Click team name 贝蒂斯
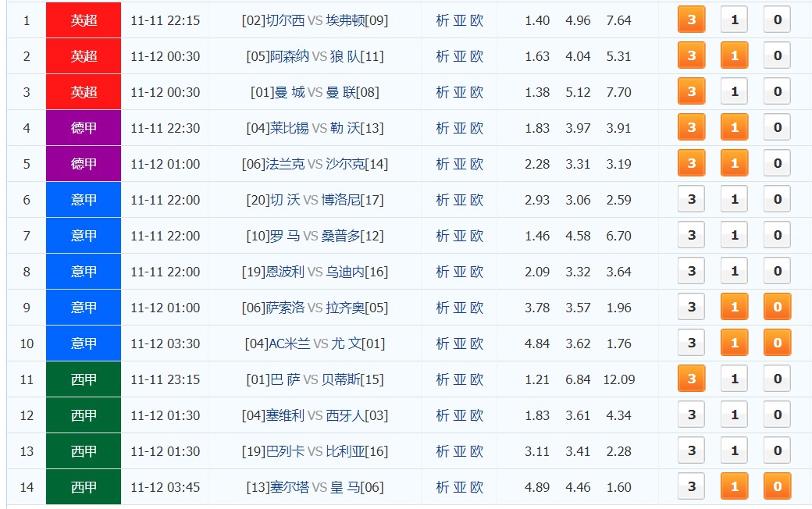The height and width of the screenshot is (509, 812). [340, 379]
